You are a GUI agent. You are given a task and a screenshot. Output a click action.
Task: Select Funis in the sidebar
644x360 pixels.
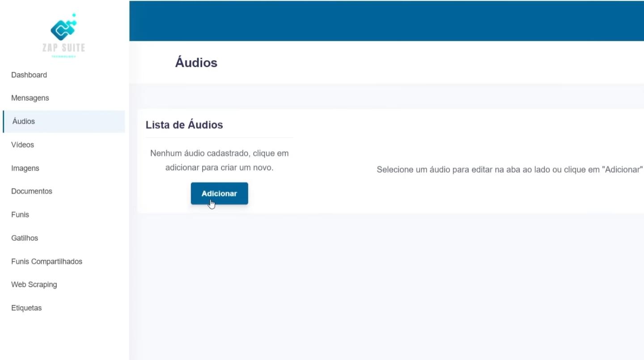tap(20, 214)
